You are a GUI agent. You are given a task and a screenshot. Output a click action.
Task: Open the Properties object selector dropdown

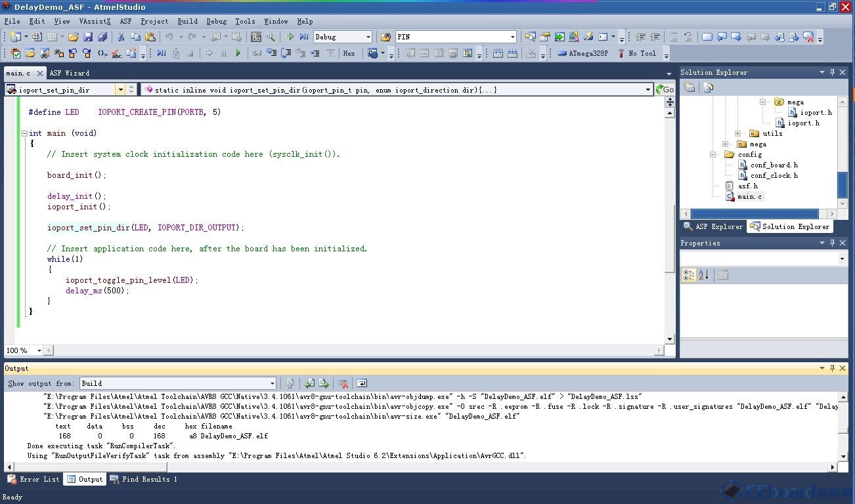(843, 259)
